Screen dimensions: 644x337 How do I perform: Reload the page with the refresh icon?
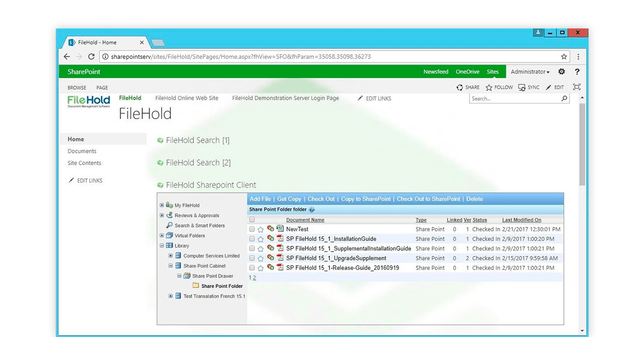coord(91,56)
